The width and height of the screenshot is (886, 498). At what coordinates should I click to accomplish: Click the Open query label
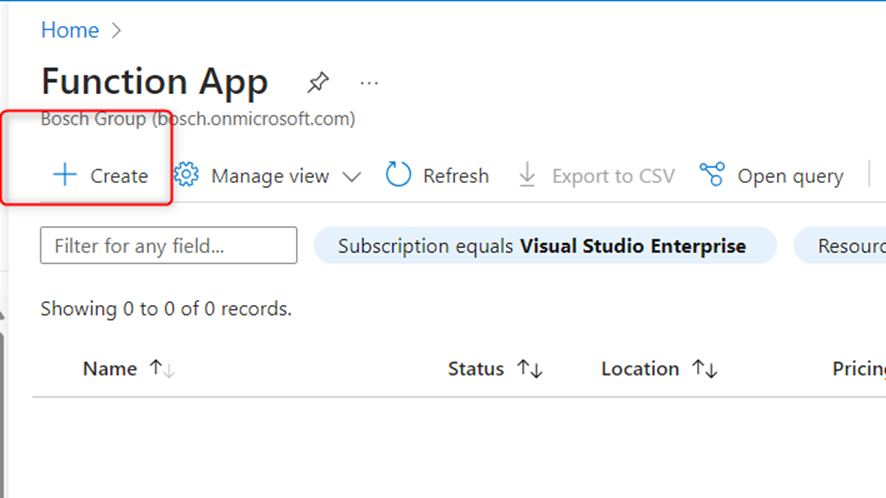click(790, 176)
